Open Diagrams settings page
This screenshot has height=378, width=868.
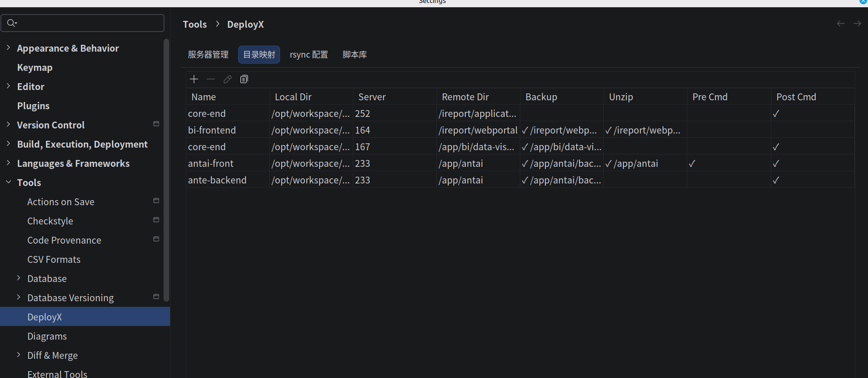coord(47,336)
